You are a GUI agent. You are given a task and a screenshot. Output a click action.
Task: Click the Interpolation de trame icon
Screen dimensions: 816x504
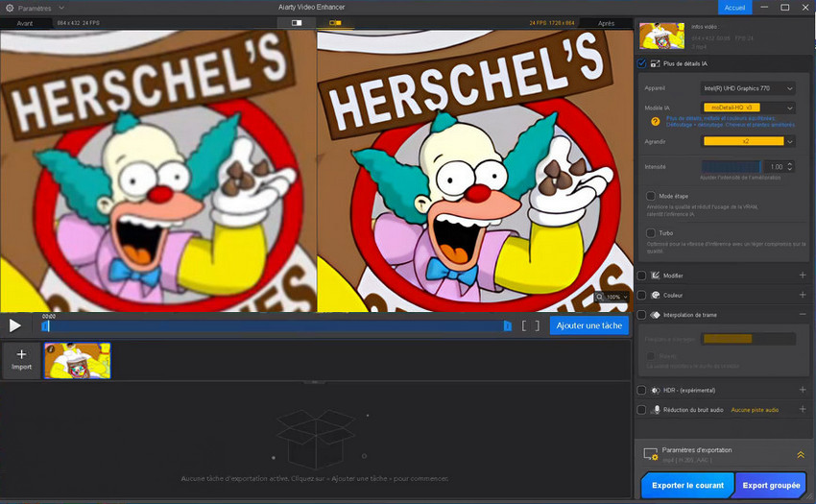click(x=655, y=315)
